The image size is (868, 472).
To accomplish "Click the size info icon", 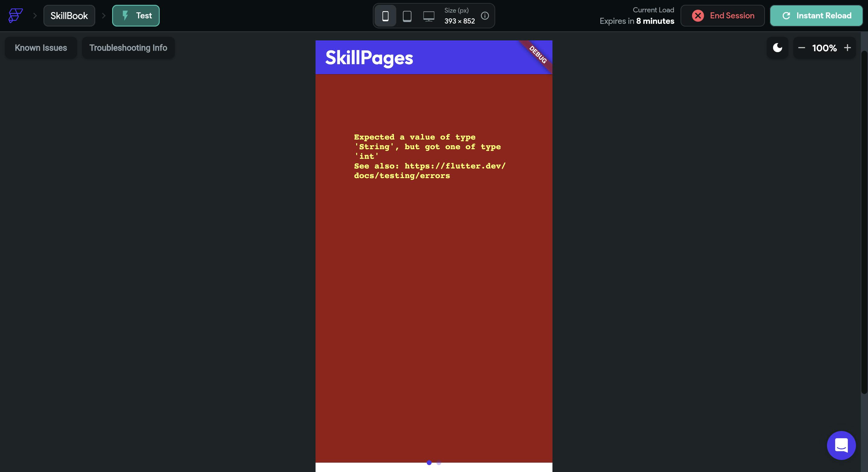I will click(x=485, y=16).
